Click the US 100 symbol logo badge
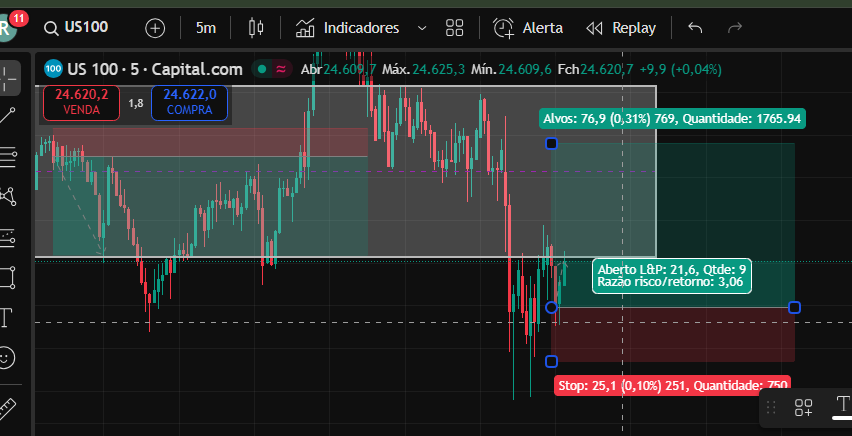 [53, 69]
